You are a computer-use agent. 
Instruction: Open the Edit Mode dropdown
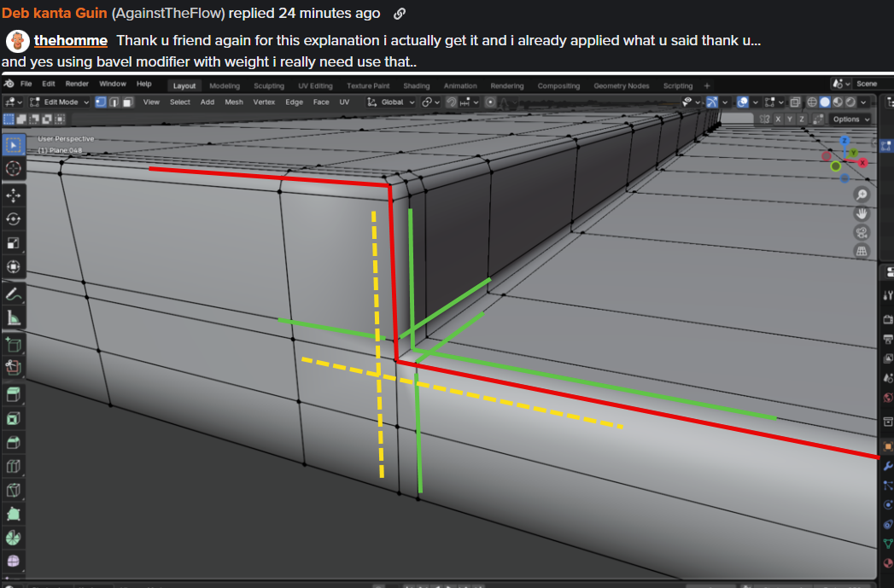tap(59, 102)
